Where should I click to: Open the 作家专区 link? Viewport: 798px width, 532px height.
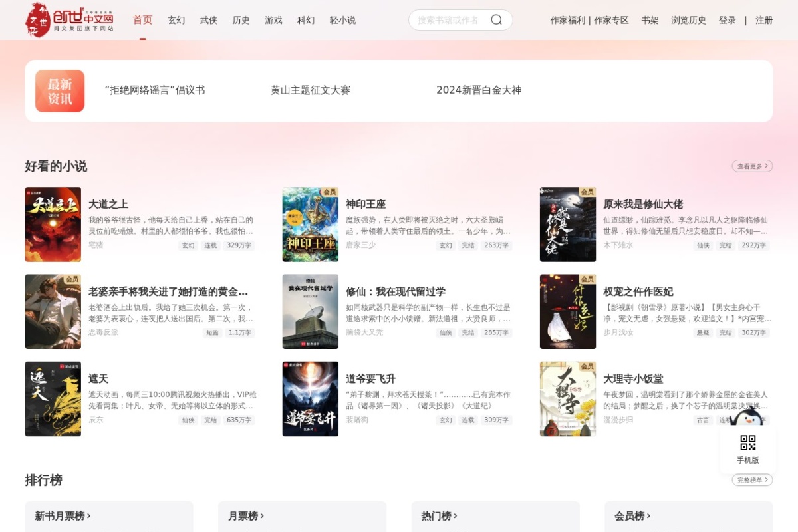(611, 20)
